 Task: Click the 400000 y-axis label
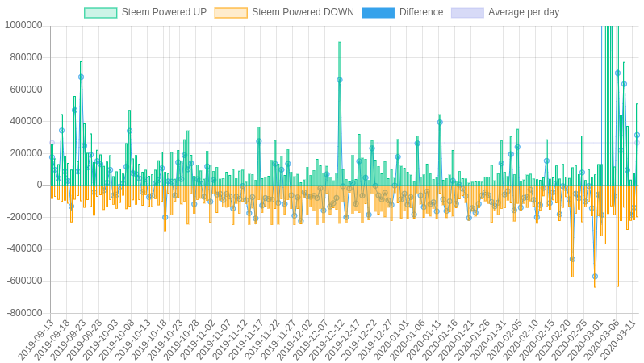tap(27, 121)
